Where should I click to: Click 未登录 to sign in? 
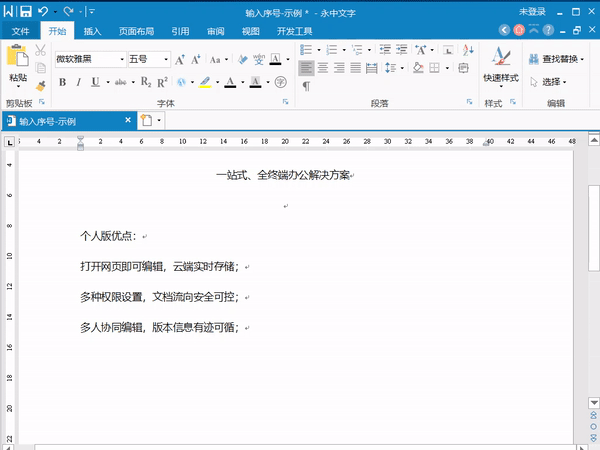533,12
